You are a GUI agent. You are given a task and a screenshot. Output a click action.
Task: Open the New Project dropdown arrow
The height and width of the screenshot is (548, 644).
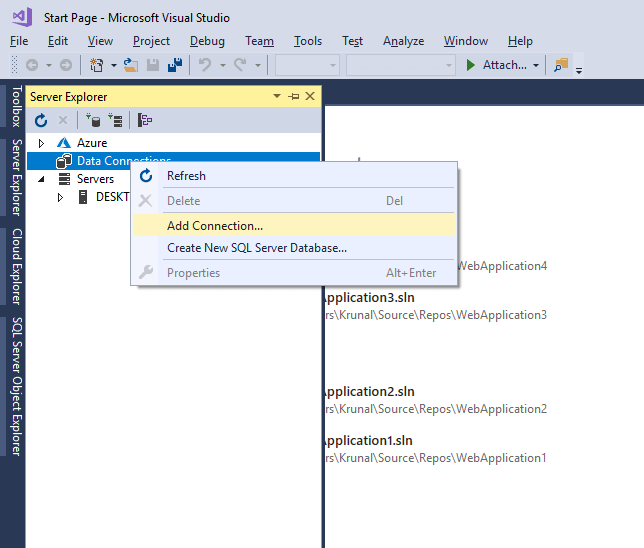pyautogui.click(x=114, y=65)
